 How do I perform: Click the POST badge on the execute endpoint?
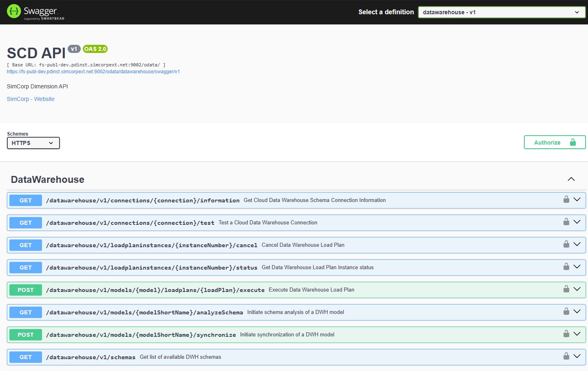click(x=25, y=290)
